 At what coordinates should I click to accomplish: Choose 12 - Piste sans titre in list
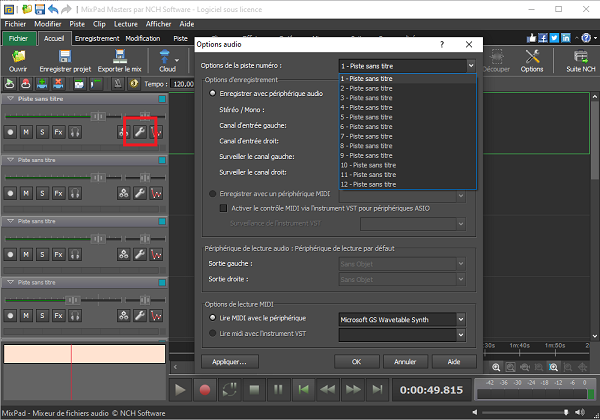[x=408, y=184]
